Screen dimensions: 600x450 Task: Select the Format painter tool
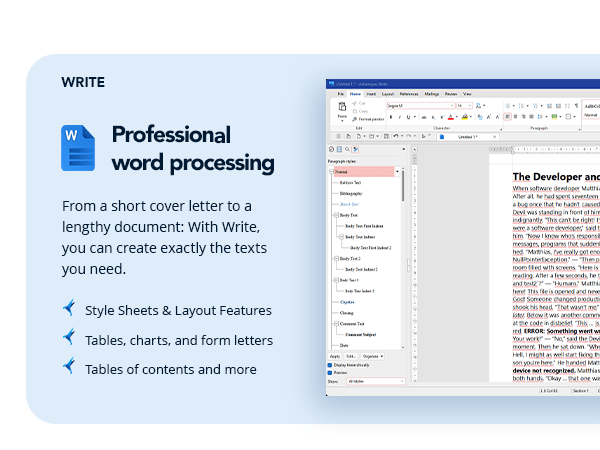click(x=368, y=119)
